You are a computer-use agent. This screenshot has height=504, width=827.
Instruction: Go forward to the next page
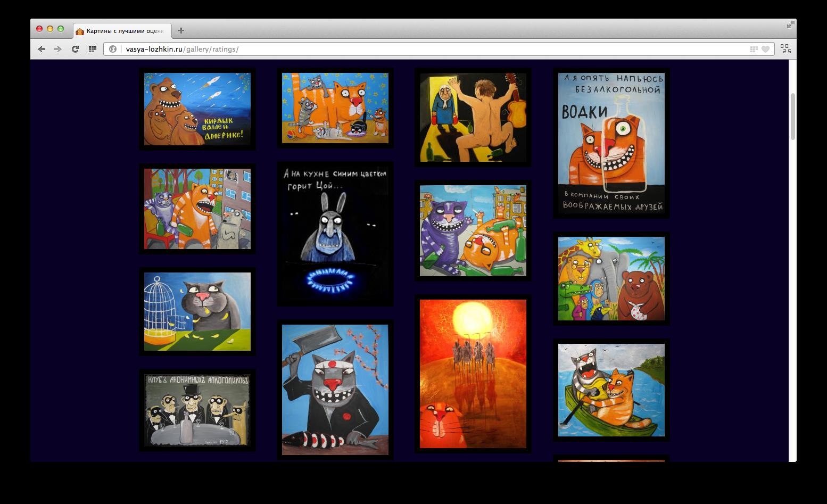pyautogui.click(x=58, y=49)
